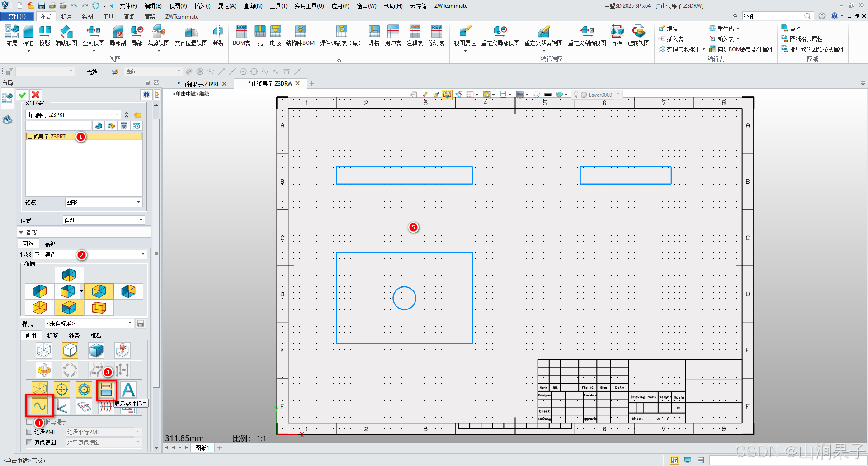Screen dimensions: 868x466
Task: Open the 电极 electrode table tool
Action: [275, 35]
